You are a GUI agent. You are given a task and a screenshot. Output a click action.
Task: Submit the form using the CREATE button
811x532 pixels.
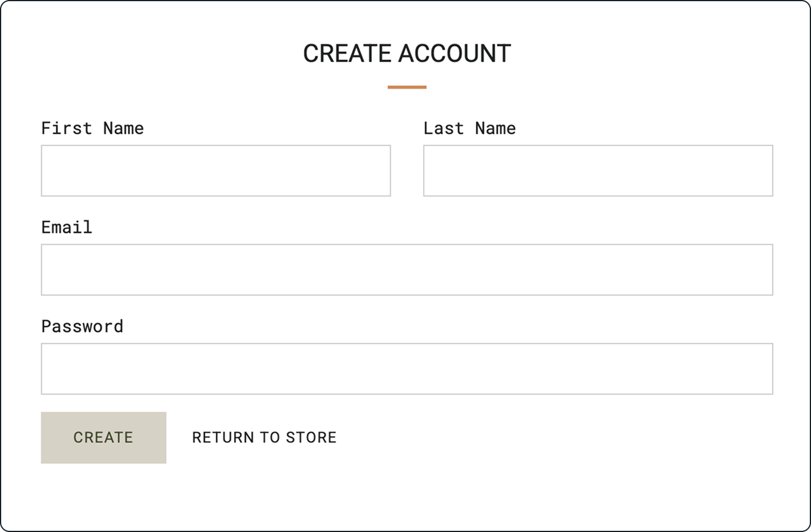[103, 437]
